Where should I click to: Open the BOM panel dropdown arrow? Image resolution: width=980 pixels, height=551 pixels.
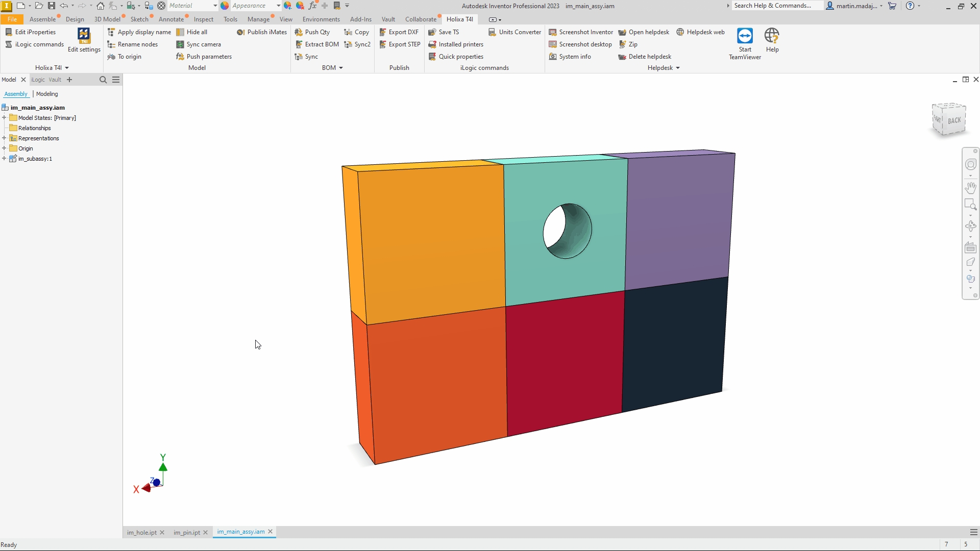pyautogui.click(x=341, y=68)
